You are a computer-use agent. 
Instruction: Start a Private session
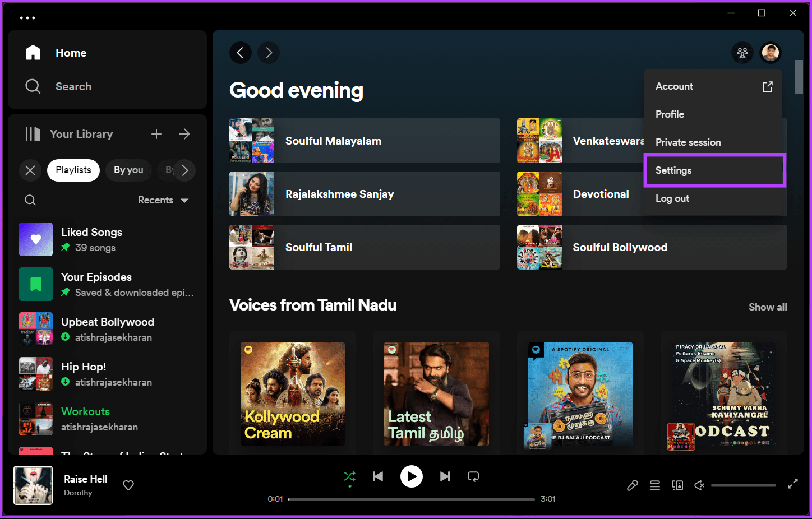click(x=714, y=142)
